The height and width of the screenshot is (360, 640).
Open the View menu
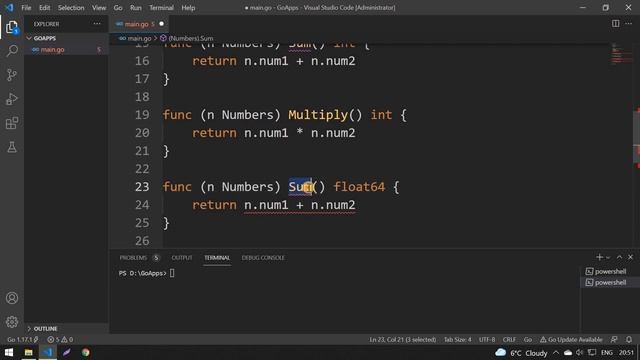point(99,8)
